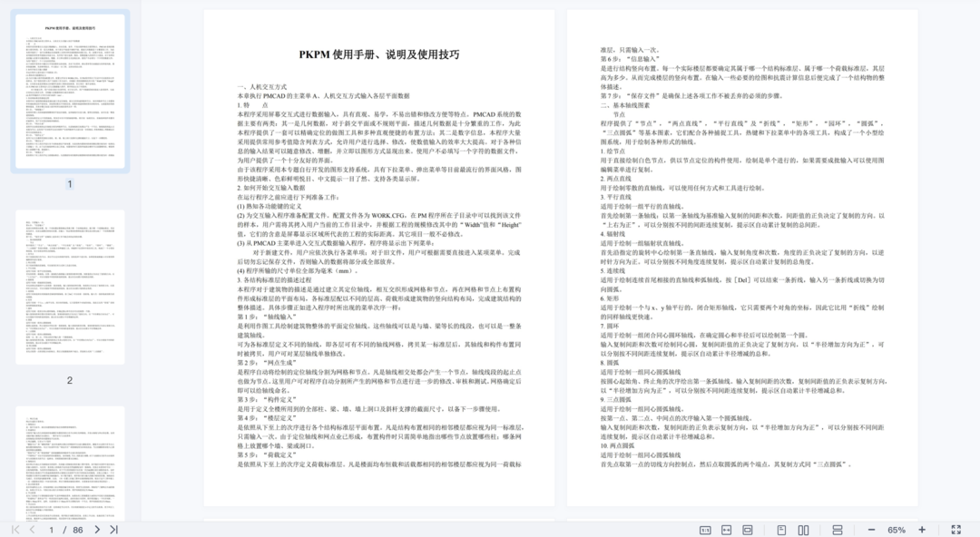The height and width of the screenshot is (537, 980).
Task: Click the title 'PKPM 使用手册、说明及使用技巧'
Action: click(x=378, y=54)
